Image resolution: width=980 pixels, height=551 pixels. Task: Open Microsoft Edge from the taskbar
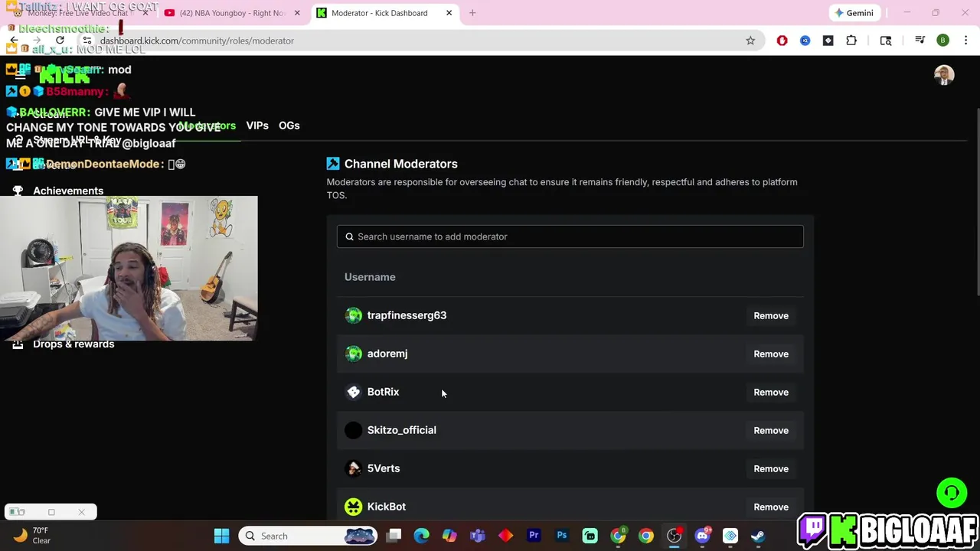[422, 536]
